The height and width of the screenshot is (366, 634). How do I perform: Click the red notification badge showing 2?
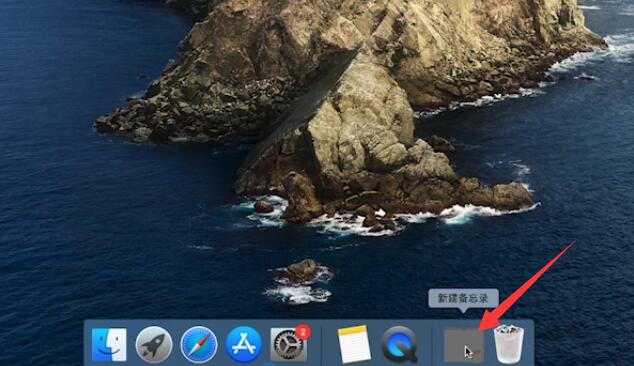pos(303,332)
